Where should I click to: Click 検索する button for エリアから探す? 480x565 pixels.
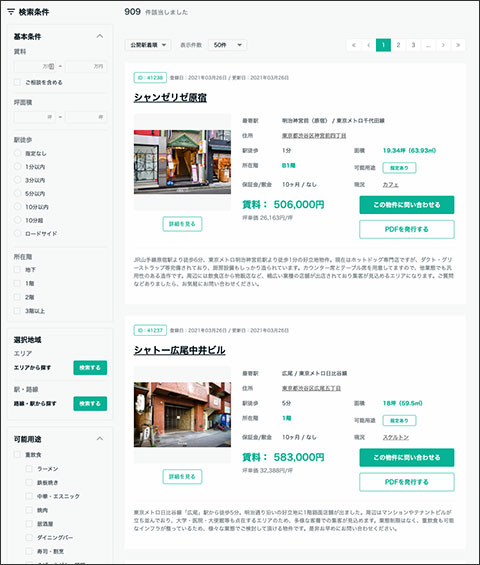point(90,368)
